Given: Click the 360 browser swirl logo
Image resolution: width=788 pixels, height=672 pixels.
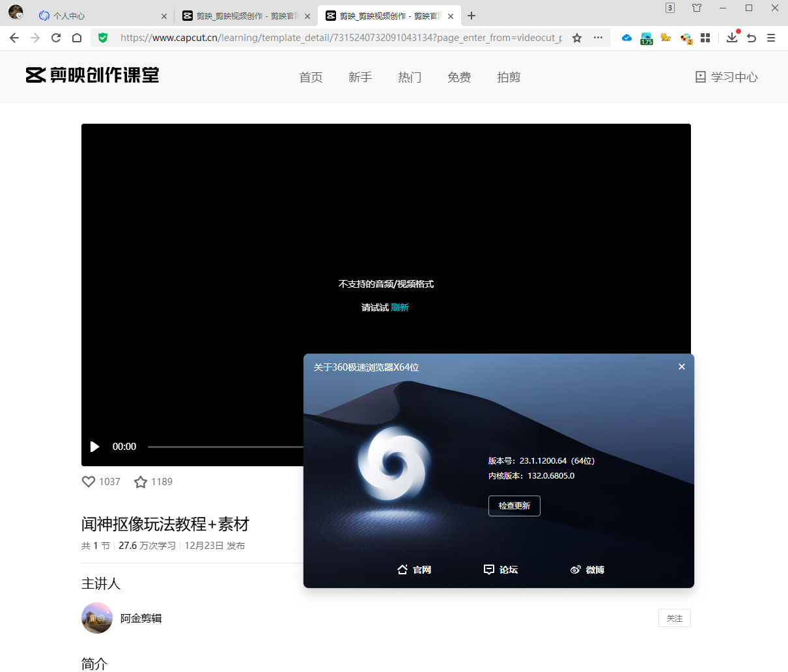Looking at the screenshot, I should coord(394,463).
